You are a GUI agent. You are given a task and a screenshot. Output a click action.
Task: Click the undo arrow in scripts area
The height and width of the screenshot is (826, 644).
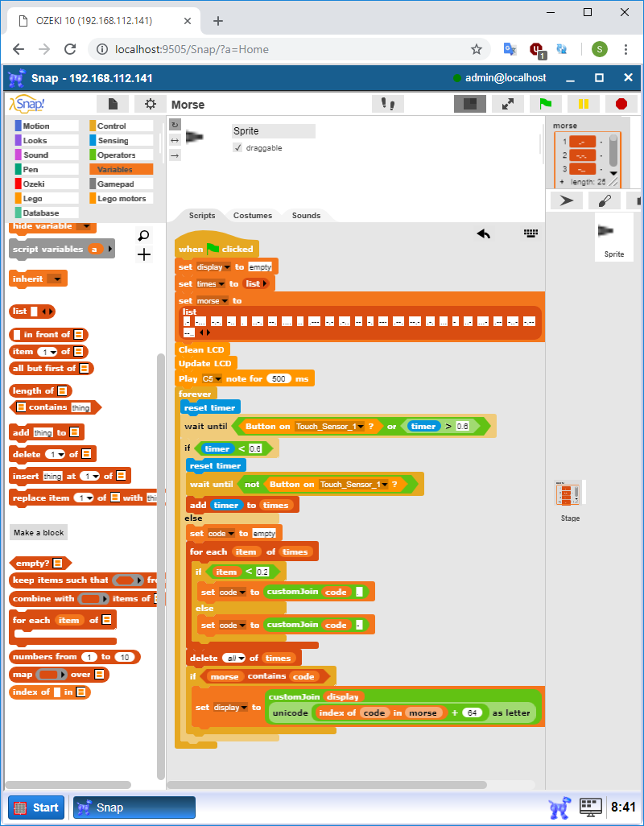pyautogui.click(x=483, y=233)
